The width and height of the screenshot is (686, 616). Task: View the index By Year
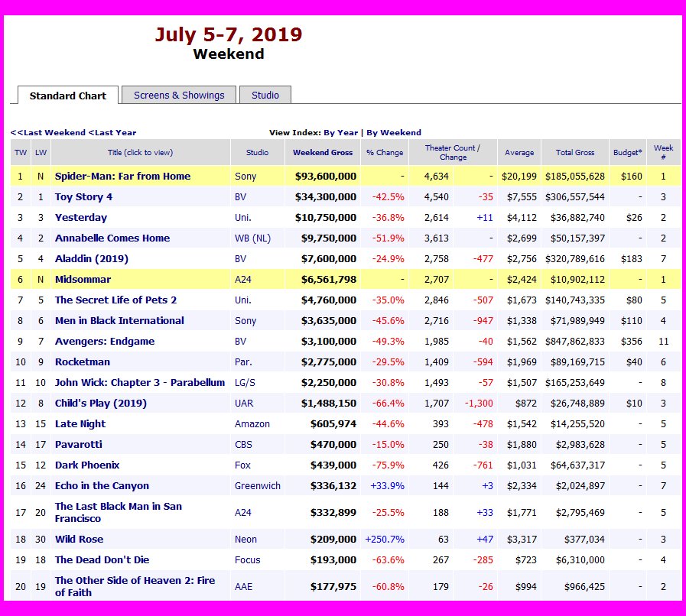point(340,132)
